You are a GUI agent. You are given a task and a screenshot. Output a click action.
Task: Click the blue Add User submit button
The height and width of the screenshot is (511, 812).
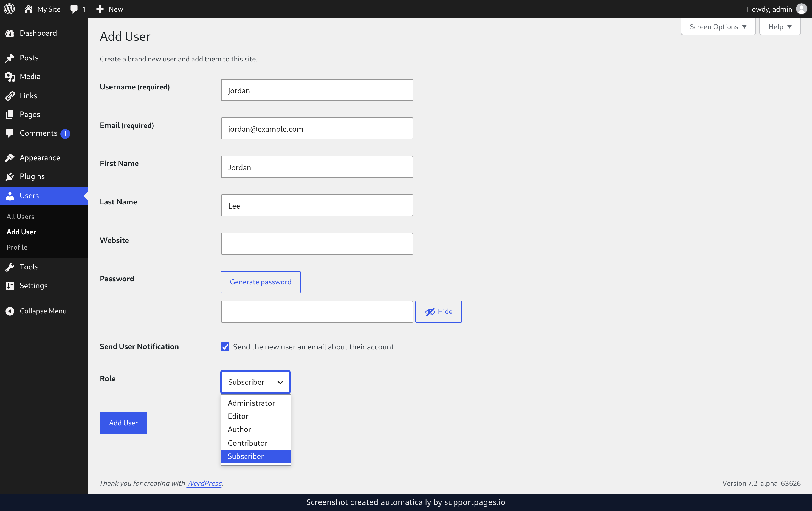tap(123, 423)
